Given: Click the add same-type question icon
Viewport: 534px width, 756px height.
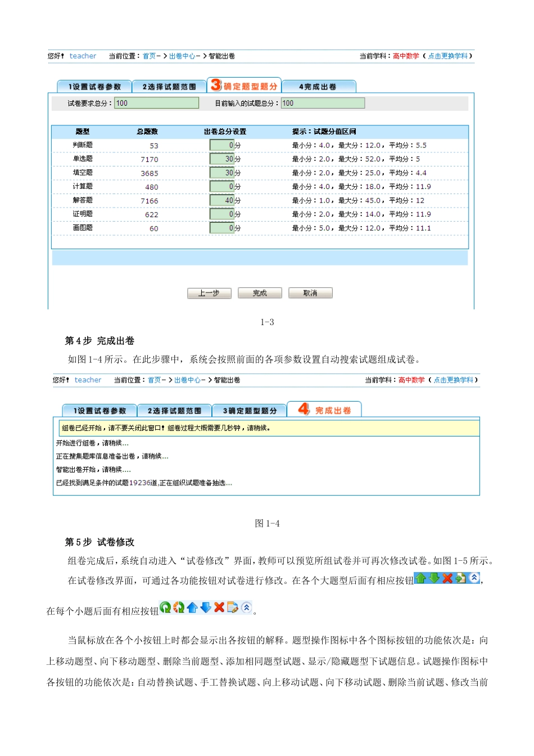Looking at the screenshot, I should [461, 578].
